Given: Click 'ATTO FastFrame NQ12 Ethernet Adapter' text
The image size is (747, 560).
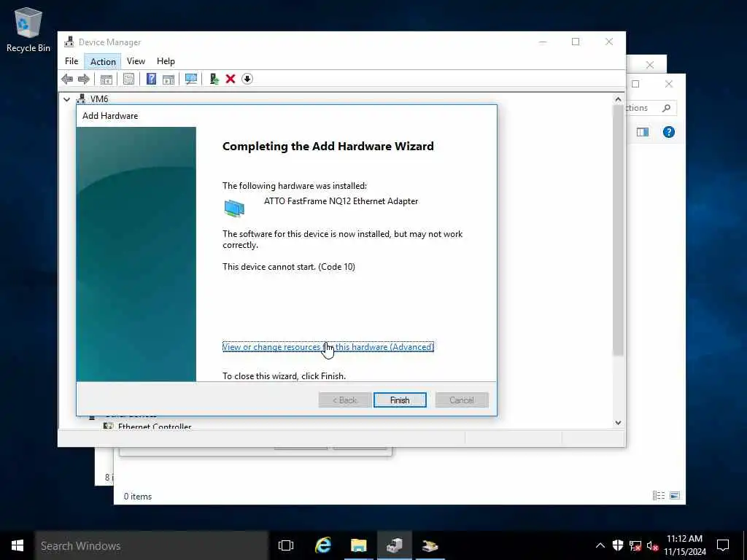Looking at the screenshot, I should point(341,201).
